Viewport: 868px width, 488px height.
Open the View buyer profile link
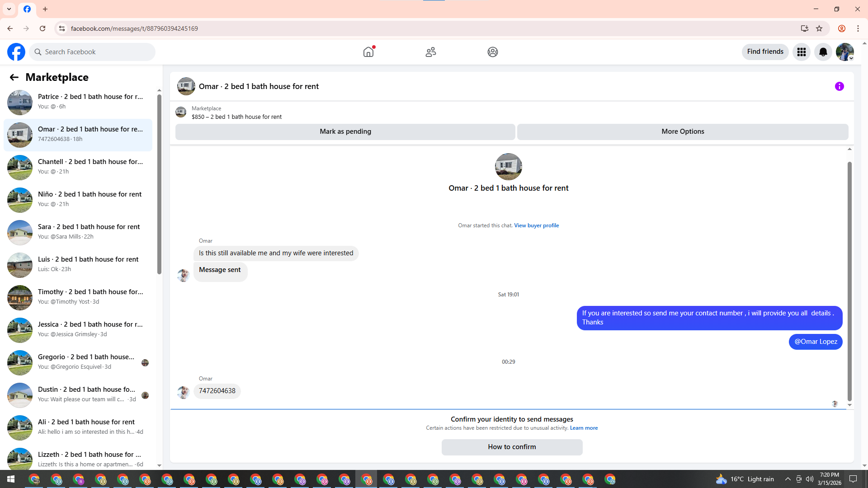(x=536, y=225)
